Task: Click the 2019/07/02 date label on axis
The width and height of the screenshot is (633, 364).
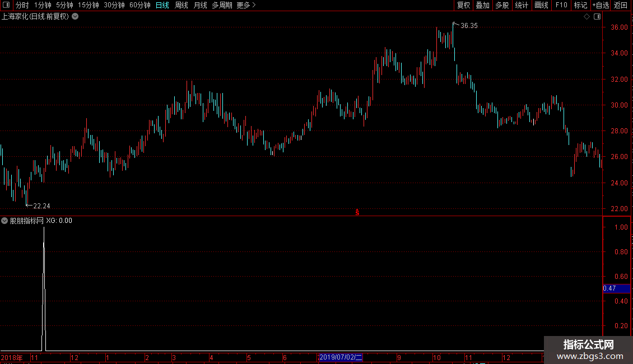Action: [x=341, y=357]
